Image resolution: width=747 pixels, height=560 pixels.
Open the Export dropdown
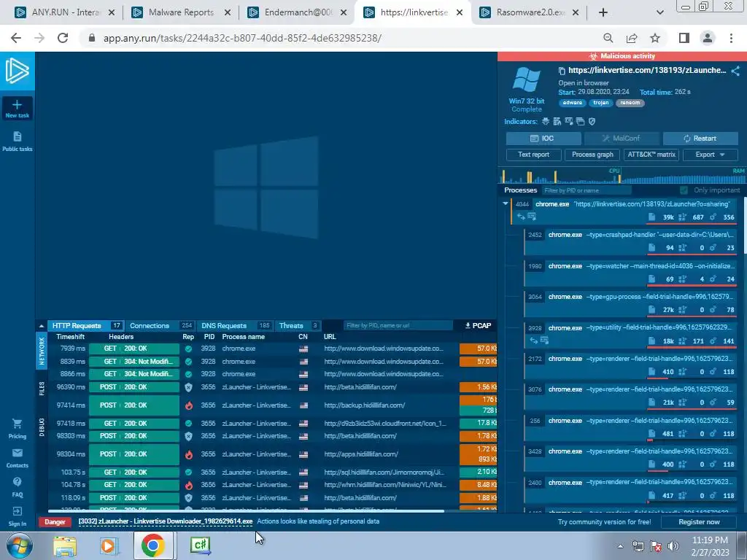pos(711,155)
